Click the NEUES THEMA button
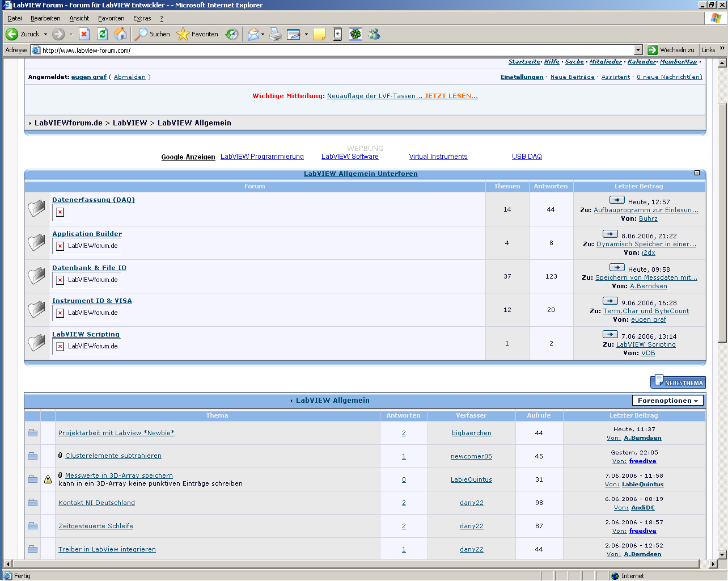Screen dimensions: 728x581 (678, 382)
